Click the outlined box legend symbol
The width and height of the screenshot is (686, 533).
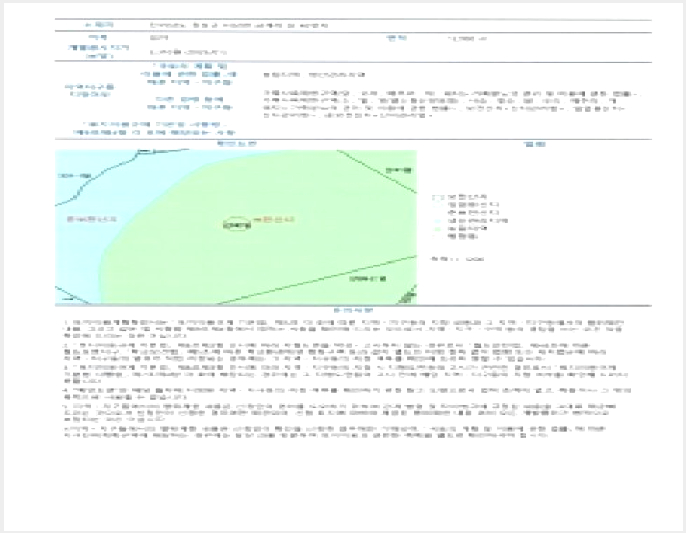coord(437,197)
